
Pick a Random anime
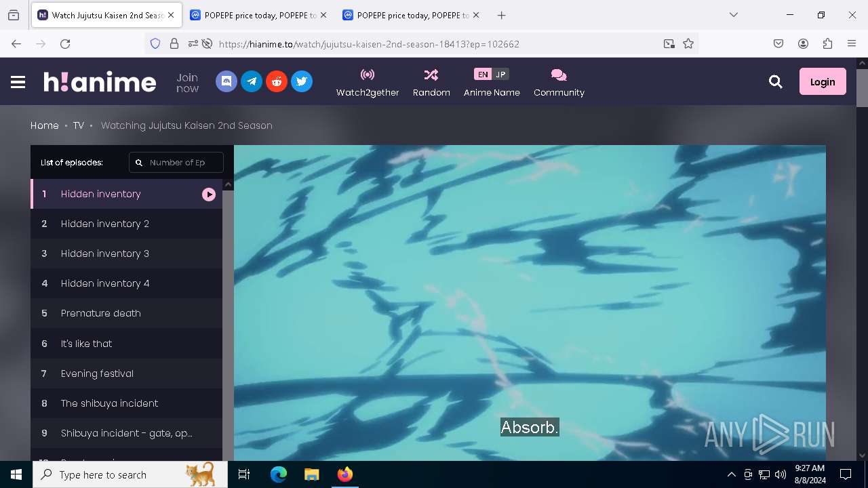[431, 83]
